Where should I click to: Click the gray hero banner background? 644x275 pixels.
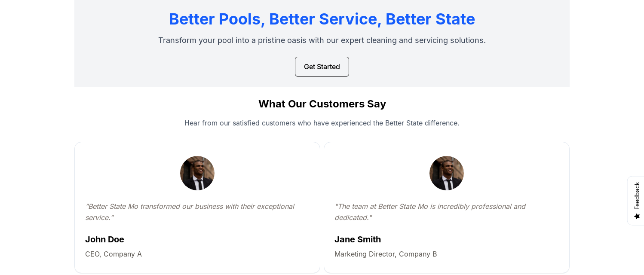click(120, 64)
